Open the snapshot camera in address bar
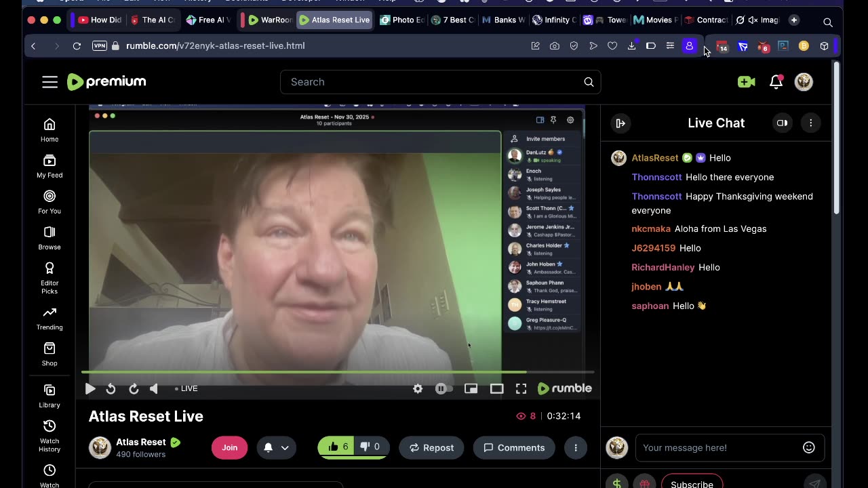868x488 pixels. 555,45
